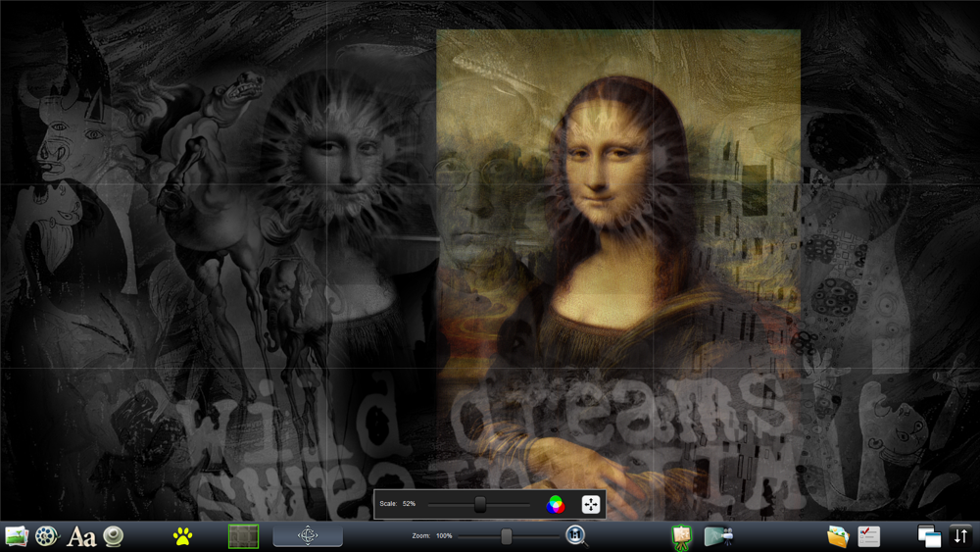Open the image/photo import icon
This screenshot has width=980, height=552.
[17, 535]
